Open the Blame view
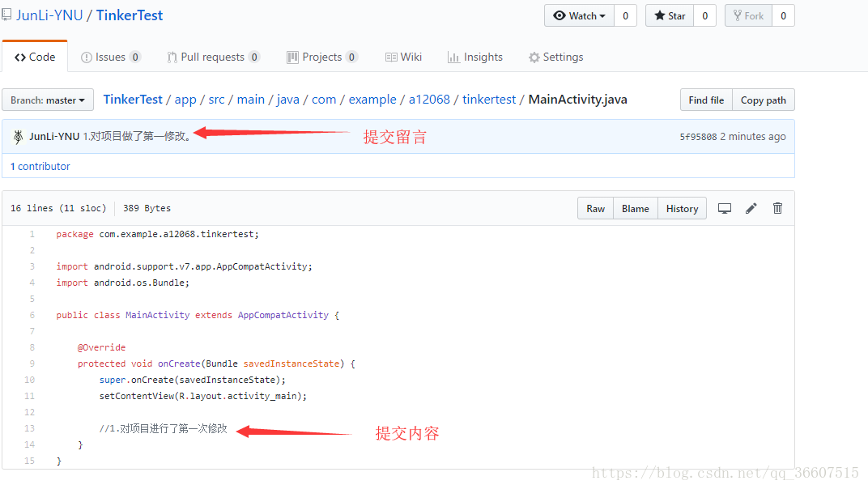The image size is (868, 489). pos(636,208)
